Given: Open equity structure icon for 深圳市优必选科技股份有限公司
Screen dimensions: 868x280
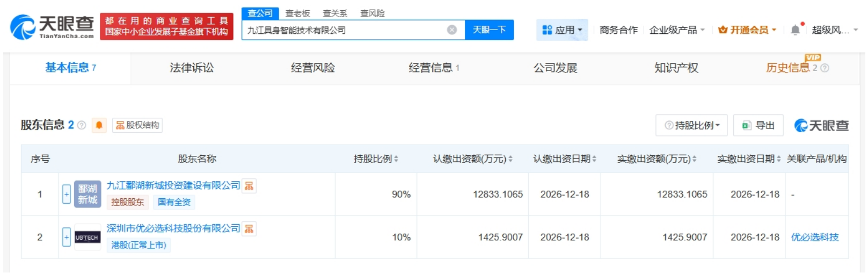Looking at the screenshot, I should [x=249, y=229].
